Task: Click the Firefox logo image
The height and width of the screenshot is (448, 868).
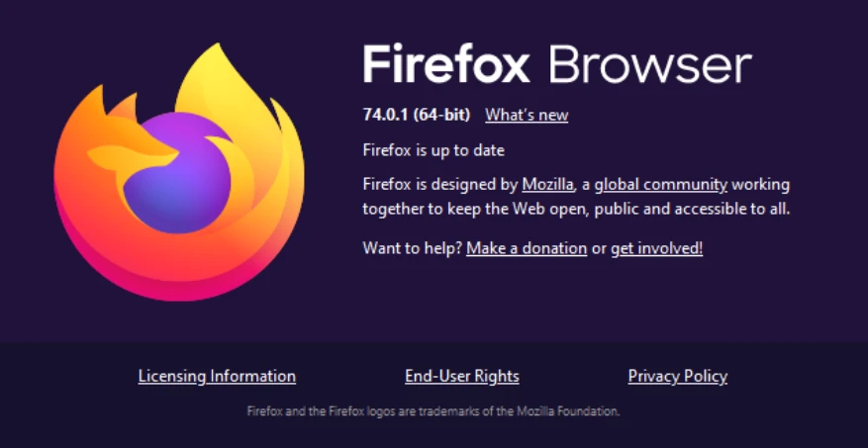Action: (x=178, y=173)
